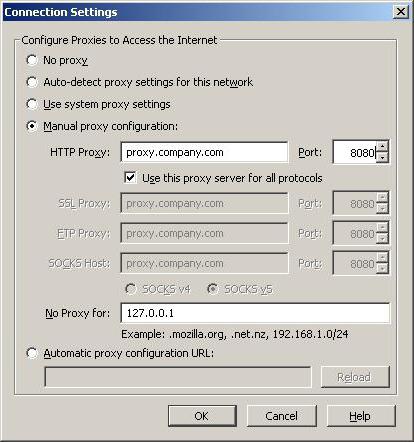The height and width of the screenshot is (442, 414).
Task: Open Help for connection settings
Action: click(361, 416)
